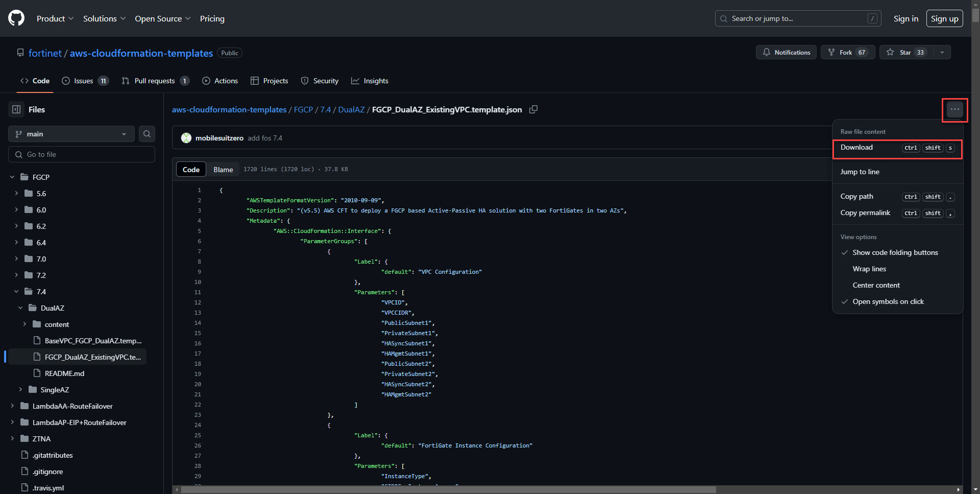Open the 'add fos 7.4' commit link
This screenshot has height=494, width=980.
265,138
